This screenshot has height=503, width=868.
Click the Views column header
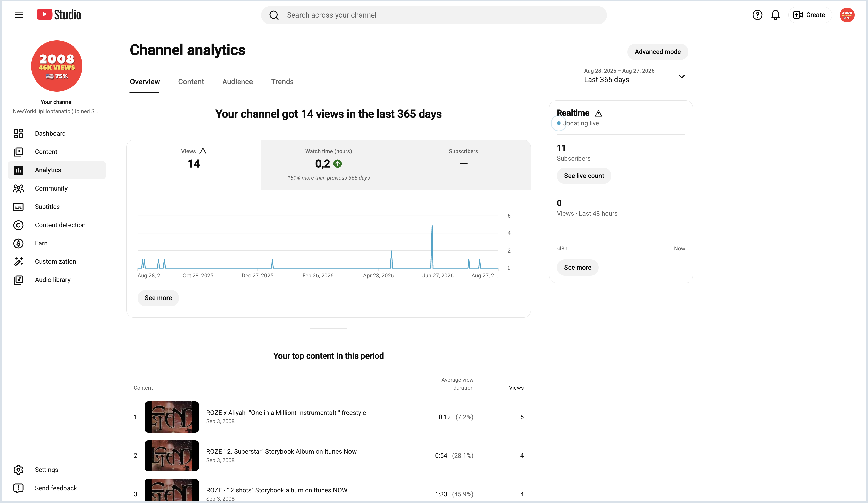pyautogui.click(x=516, y=388)
